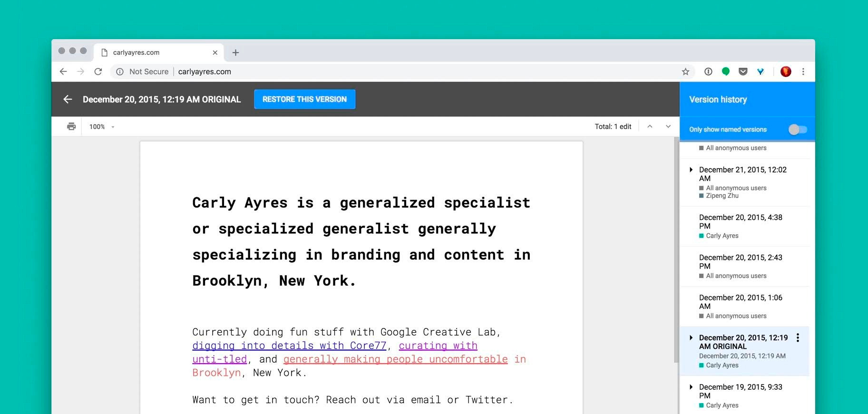
Task: Click the blue Y extension icon
Action: coord(761,72)
